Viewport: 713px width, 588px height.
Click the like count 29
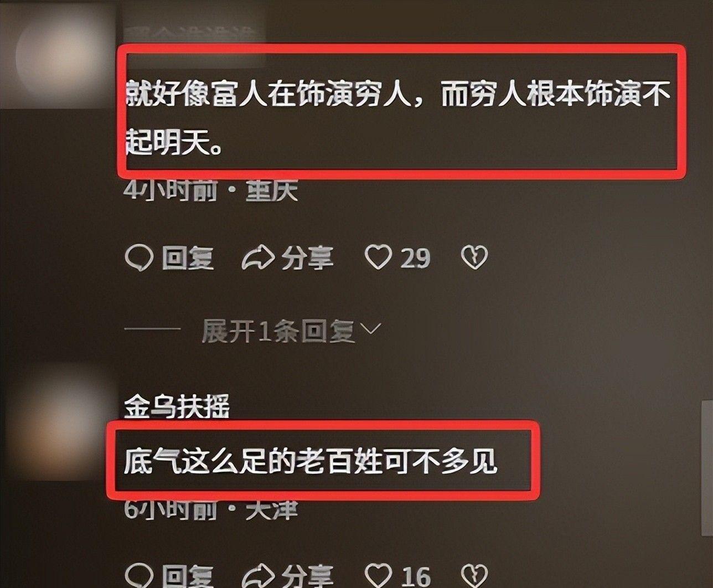click(415, 258)
